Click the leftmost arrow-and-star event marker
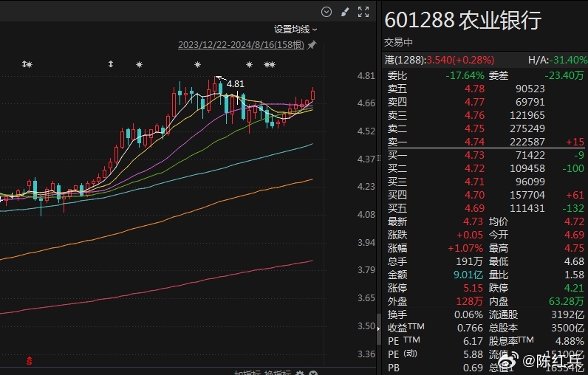The width and height of the screenshot is (588, 375). pyautogui.click(x=27, y=64)
